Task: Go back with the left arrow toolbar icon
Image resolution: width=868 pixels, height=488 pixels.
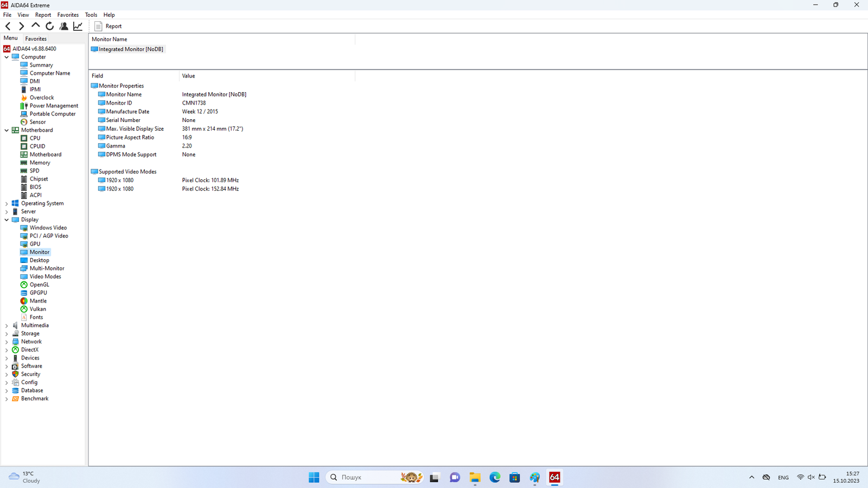Action: point(8,26)
